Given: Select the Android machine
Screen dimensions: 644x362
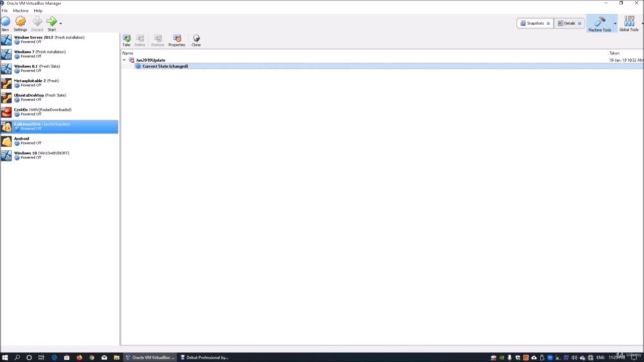Looking at the screenshot, I should click(x=59, y=141).
